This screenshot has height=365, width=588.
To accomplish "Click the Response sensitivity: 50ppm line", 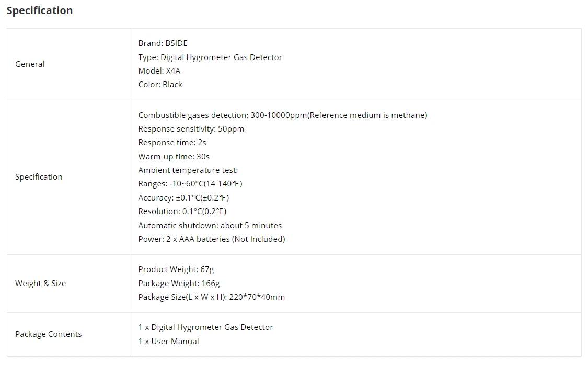I will tap(191, 129).
